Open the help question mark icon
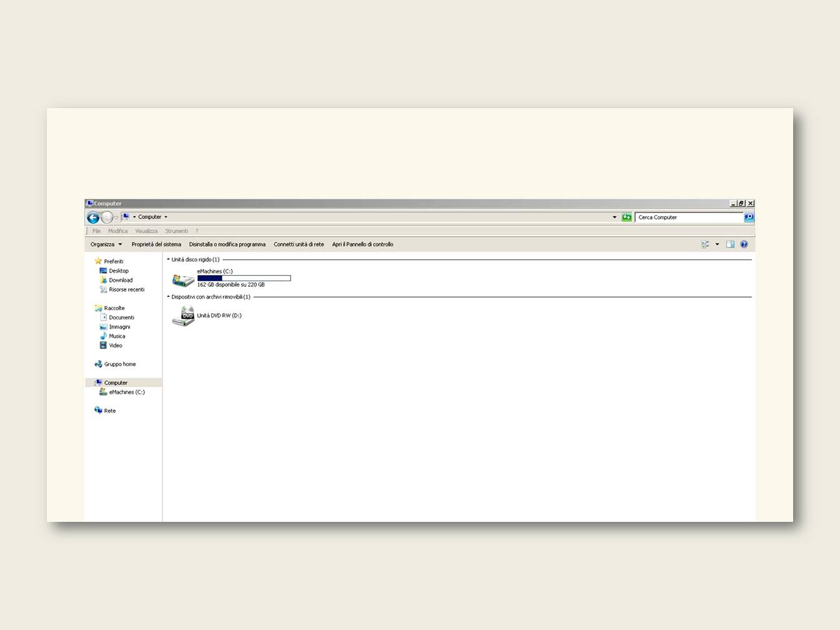 (x=744, y=244)
